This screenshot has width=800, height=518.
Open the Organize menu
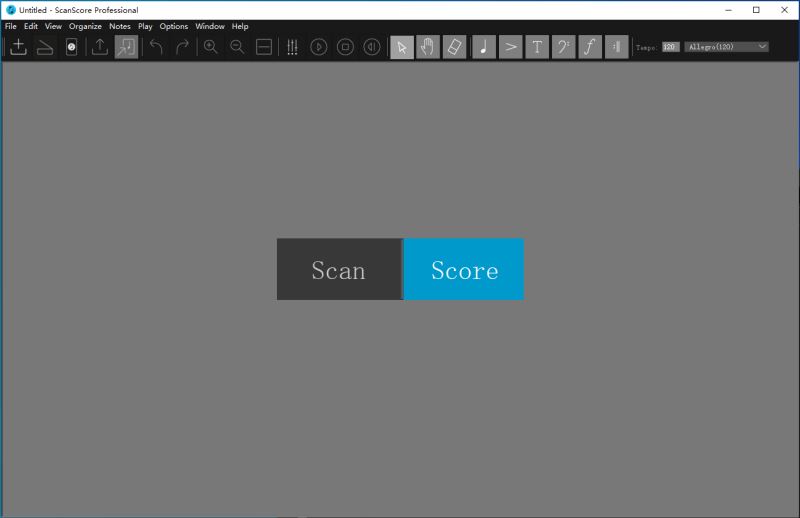click(x=85, y=26)
